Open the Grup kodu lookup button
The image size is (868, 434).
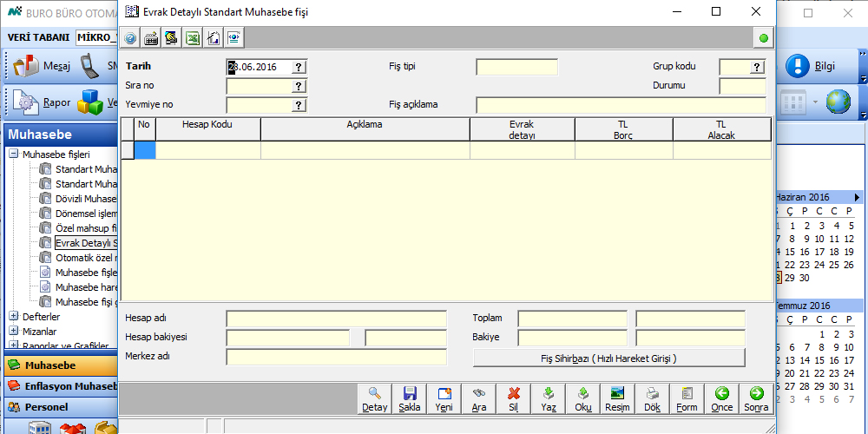click(x=757, y=67)
